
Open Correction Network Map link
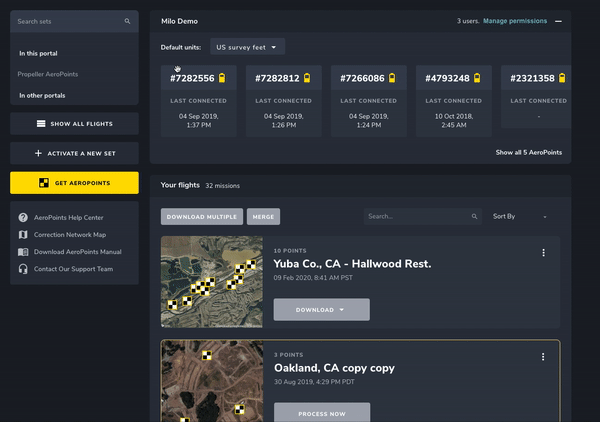point(70,235)
